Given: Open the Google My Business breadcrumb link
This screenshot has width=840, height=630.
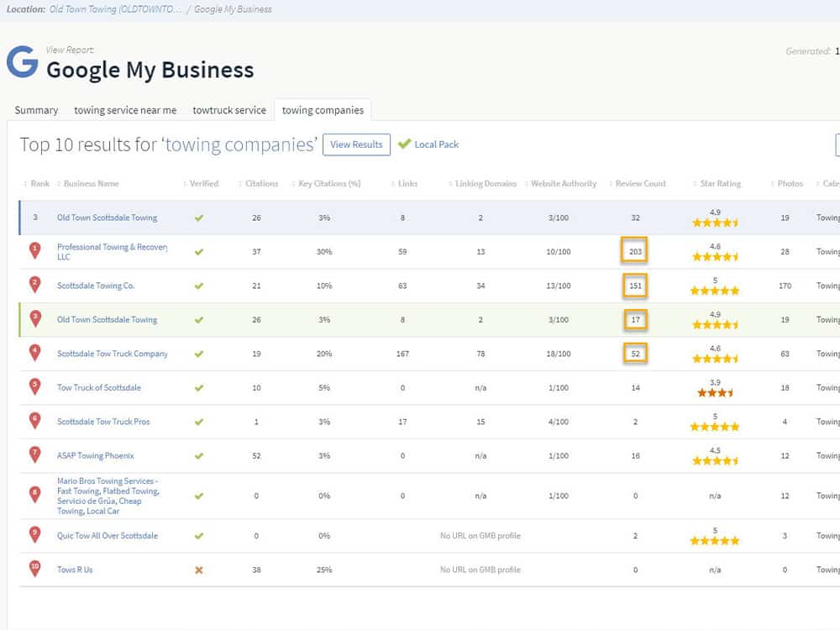Looking at the screenshot, I should pyautogui.click(x=233, y=9).
